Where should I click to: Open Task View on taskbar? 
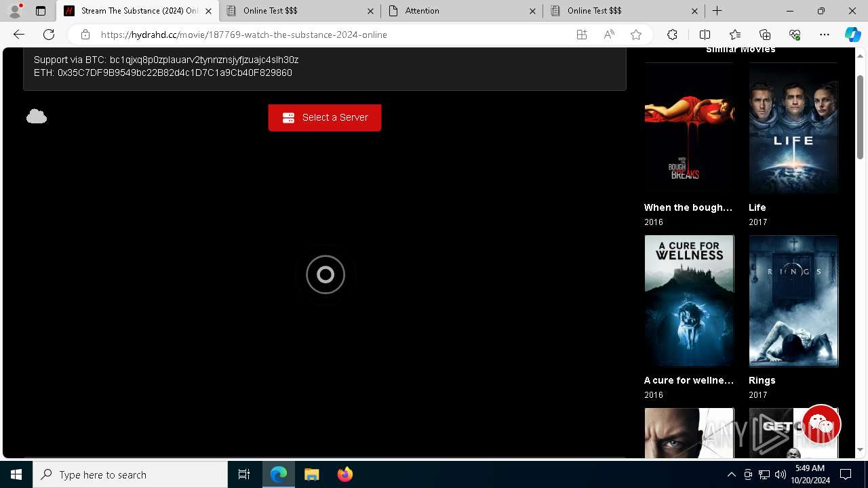click(244, 474)
